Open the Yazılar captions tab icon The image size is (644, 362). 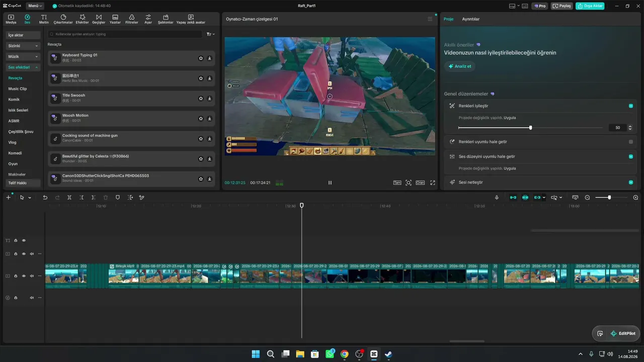point(115,19)
